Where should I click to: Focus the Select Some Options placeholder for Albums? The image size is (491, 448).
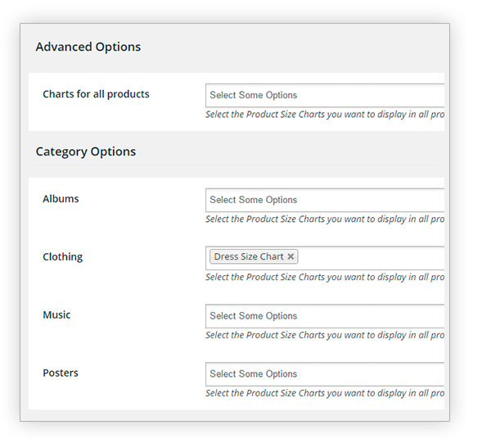[x=254, y=200]
